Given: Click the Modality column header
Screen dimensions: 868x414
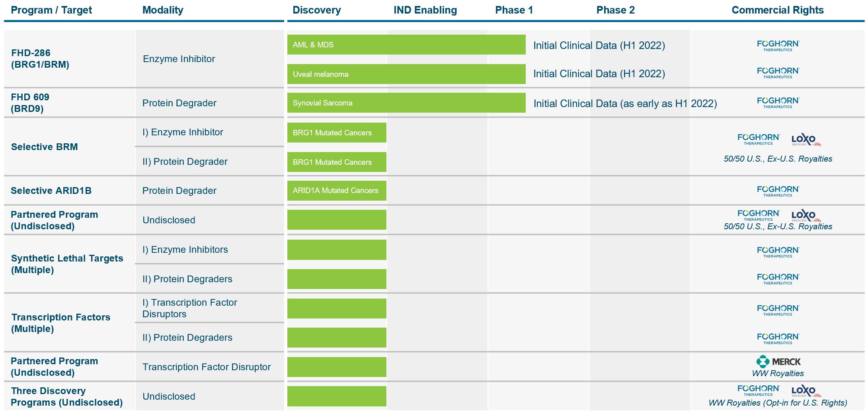Looking at the screenshot, I should pyautogui.click(x=163, y=10).
